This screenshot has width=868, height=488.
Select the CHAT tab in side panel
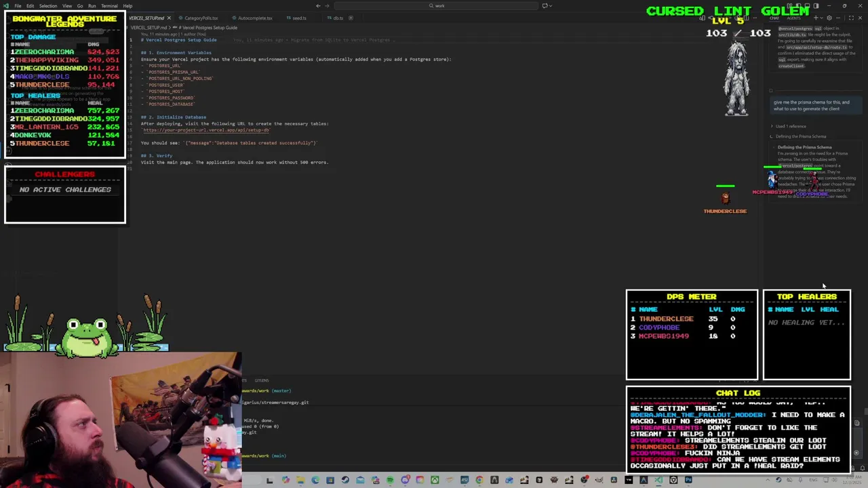[x=774, y=18]
